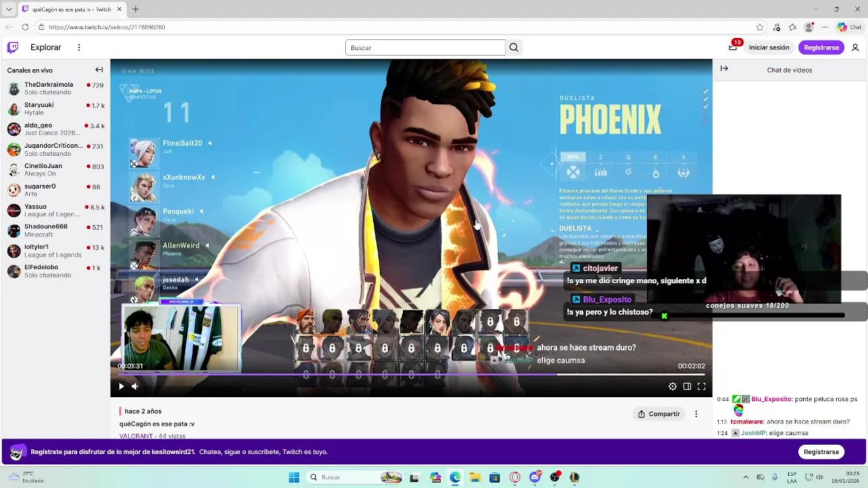
Task: Focus the Twitch Buscar search field
Action: [425, 47]
